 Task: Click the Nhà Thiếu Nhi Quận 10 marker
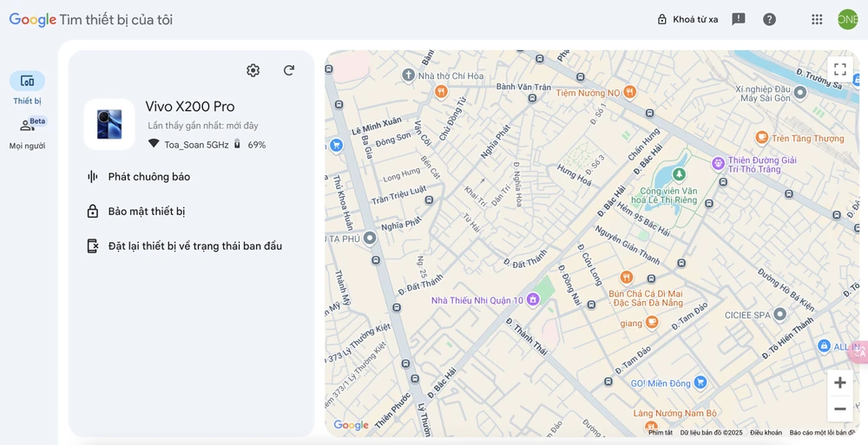[533, 299]
